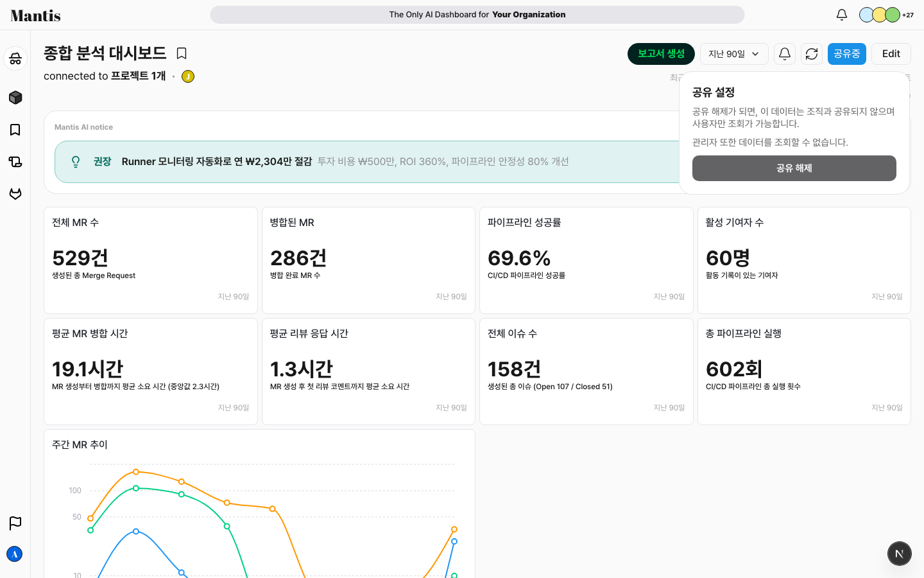Click the Mantis AI notice label
The height and width of the screenshot is (578, 924).
83,127
